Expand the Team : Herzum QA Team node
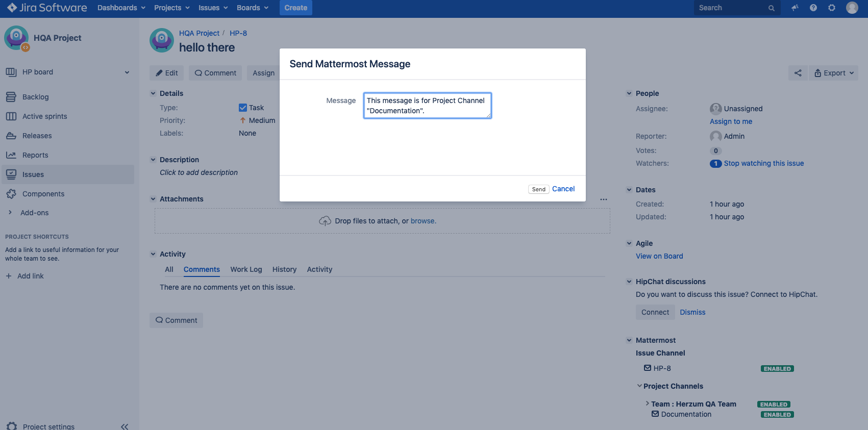The height and width of the screenshot is (430, 868). pyautogui.click(x=648, y=403)
